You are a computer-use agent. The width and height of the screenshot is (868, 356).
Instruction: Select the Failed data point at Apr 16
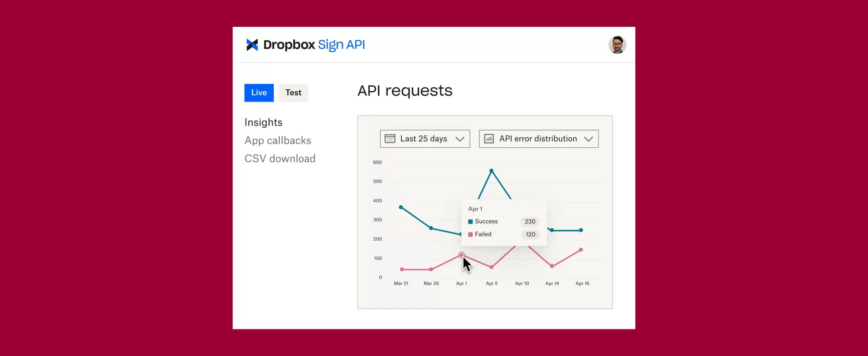click(x=581, y=250)
